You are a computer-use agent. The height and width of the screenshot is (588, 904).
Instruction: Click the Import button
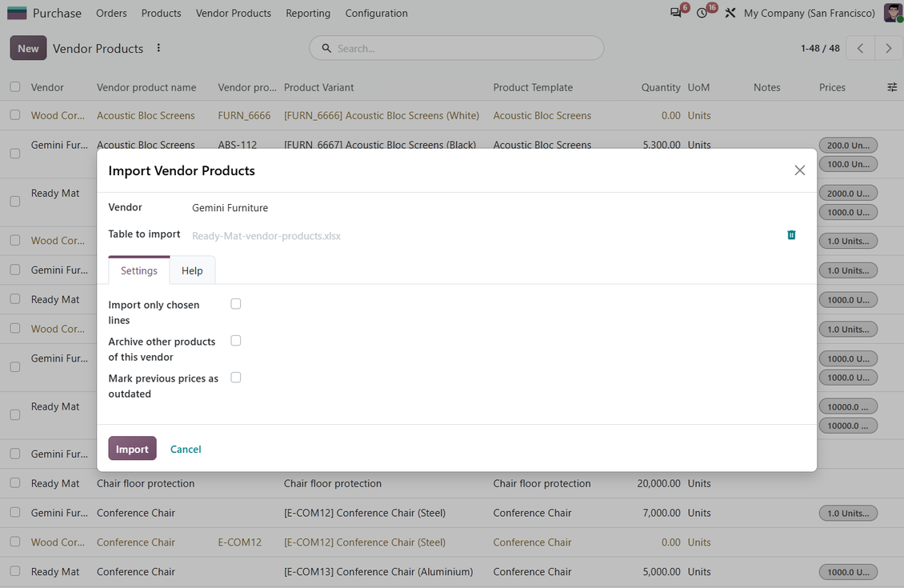[132, 449]
